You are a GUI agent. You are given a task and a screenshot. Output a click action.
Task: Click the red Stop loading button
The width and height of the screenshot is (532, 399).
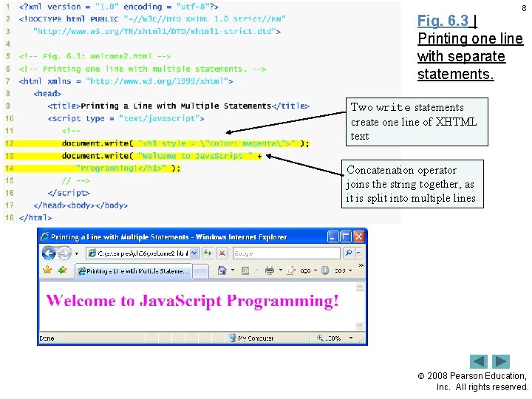click(222, 253)
